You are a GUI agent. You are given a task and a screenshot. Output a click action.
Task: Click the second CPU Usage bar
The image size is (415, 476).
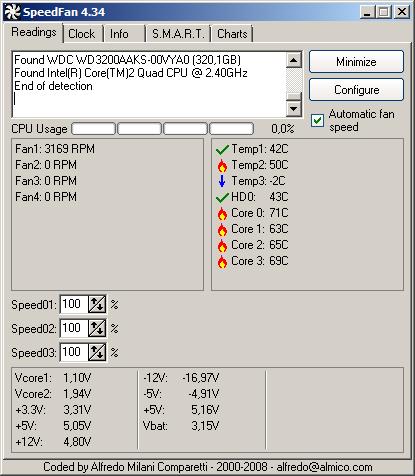tap(140, 129)
